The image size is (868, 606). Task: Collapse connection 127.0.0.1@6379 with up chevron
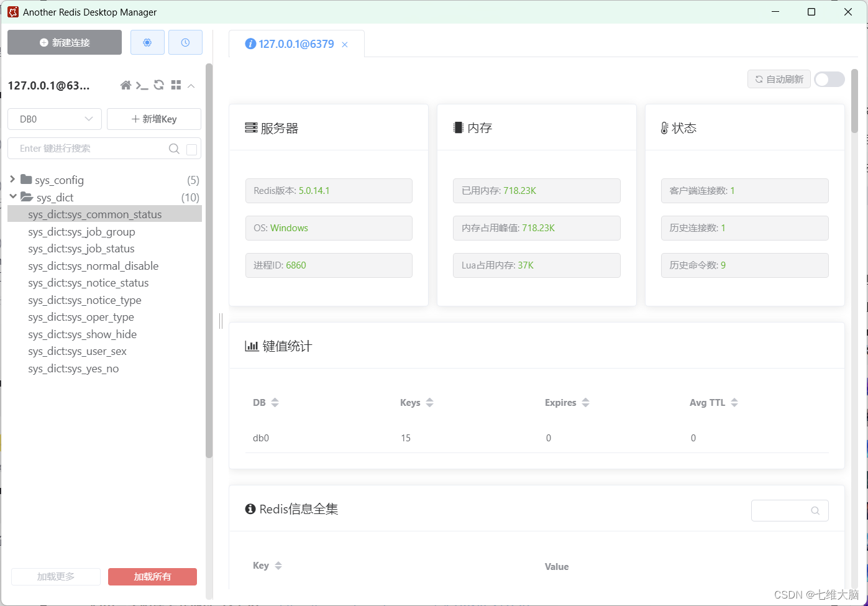click(x=191, y=86)
